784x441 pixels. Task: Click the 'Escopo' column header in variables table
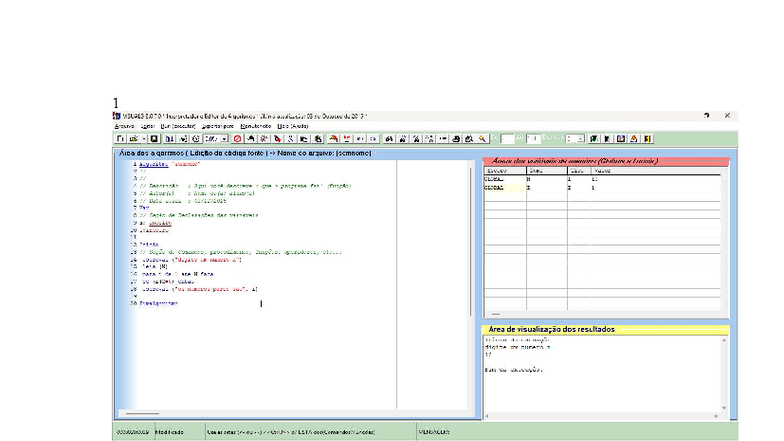click(x=505, y=171)
